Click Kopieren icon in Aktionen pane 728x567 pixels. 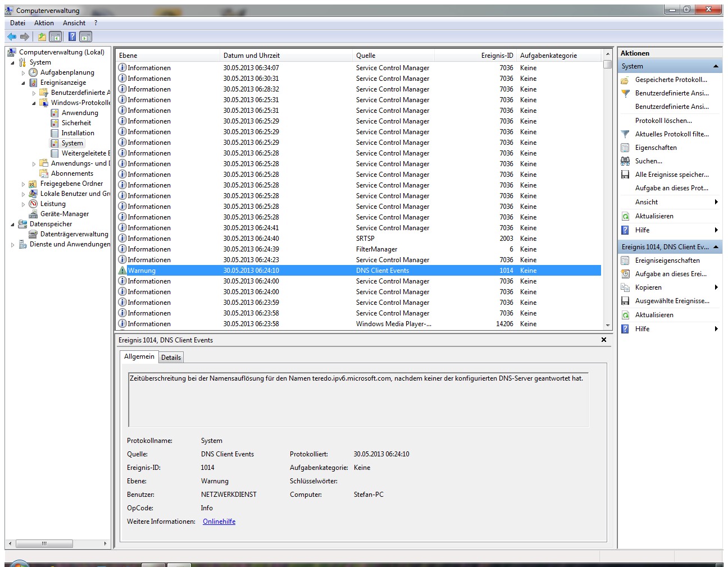tap(625, 287)
